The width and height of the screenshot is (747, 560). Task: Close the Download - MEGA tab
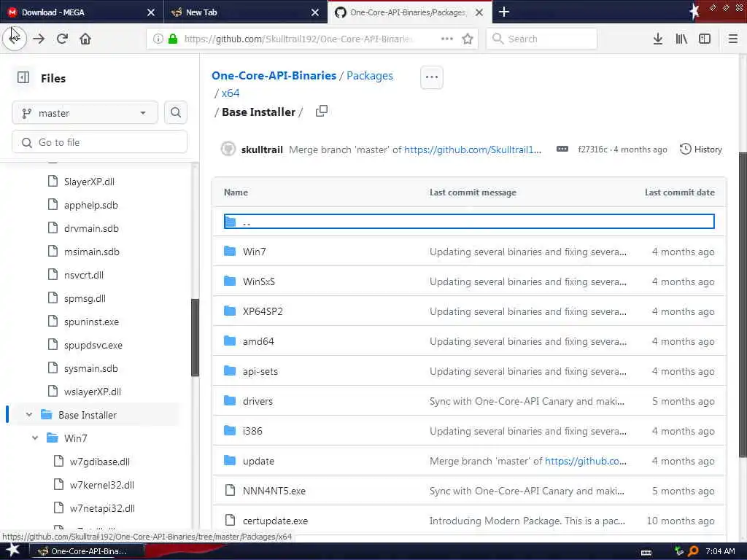[150, 12]
